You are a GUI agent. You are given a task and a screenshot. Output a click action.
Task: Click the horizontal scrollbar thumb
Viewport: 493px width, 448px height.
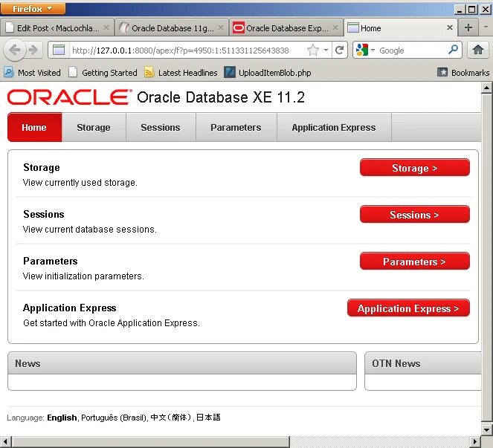tap(151, 442)
